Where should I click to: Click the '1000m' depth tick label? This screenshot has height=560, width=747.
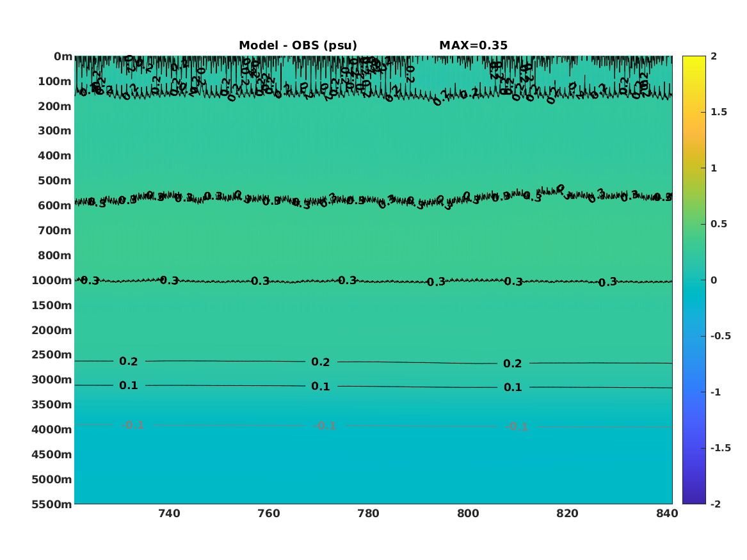coord(52,280)
